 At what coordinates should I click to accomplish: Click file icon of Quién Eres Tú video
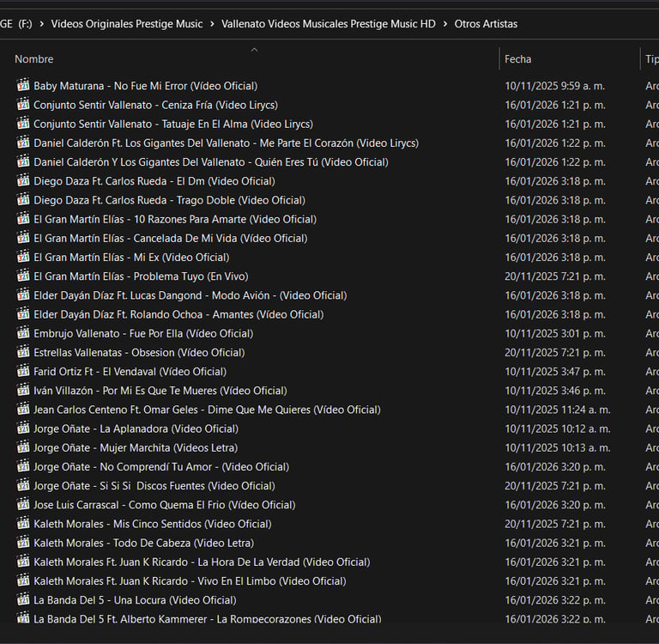pyautogui.click(x=23, y=161)
